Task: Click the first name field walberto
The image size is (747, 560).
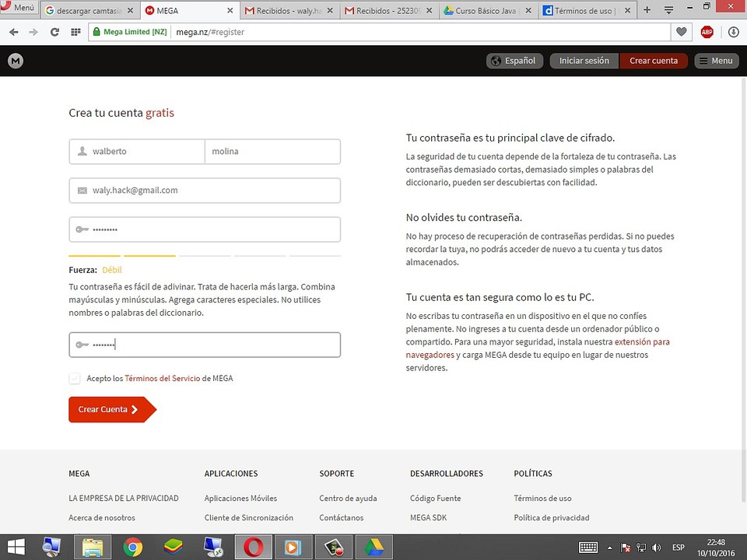Action: coord(137,152)
